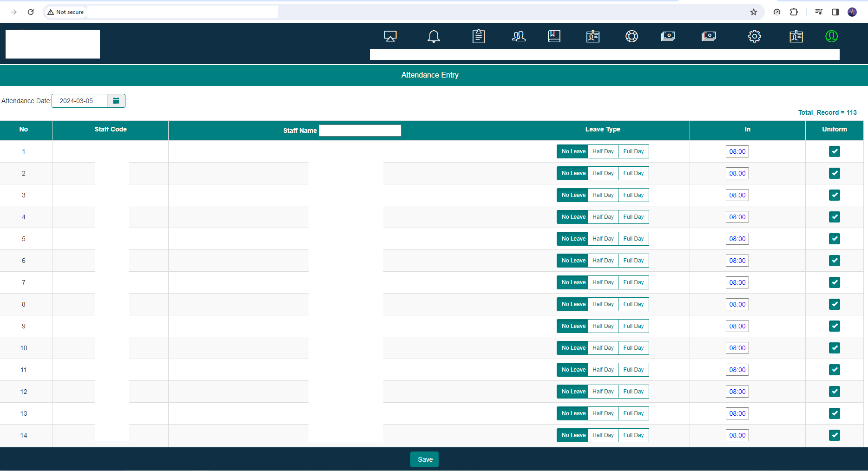This screenshot has height=471, width=868.
Task: Uncheck Uniform checkbox for row 13
Action: pos(835,413)
